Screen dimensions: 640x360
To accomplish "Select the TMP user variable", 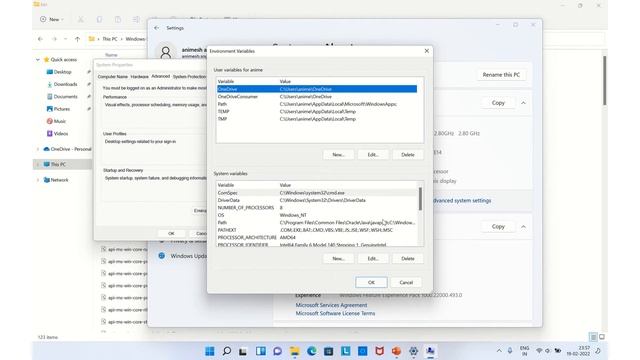I will coord(317,119).
